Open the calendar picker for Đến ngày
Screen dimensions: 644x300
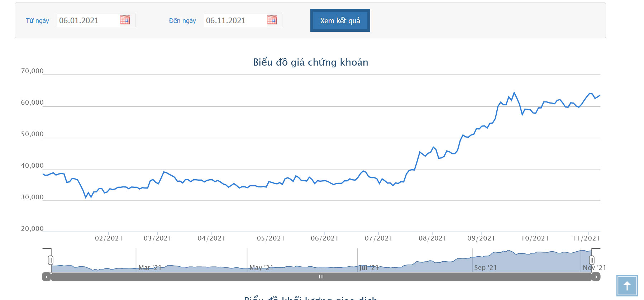pos(272,20)
